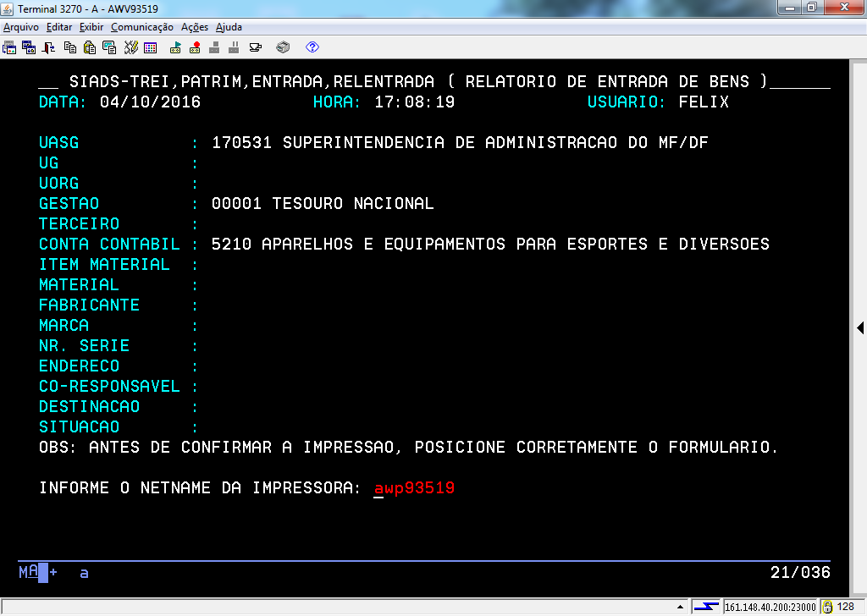Click the ITEM MATERIAL label
867x616 pixels.
click(x=104, y=265)
